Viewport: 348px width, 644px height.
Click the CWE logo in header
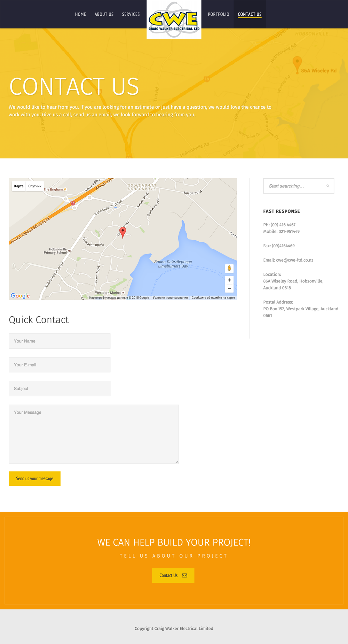coord(174,20)
